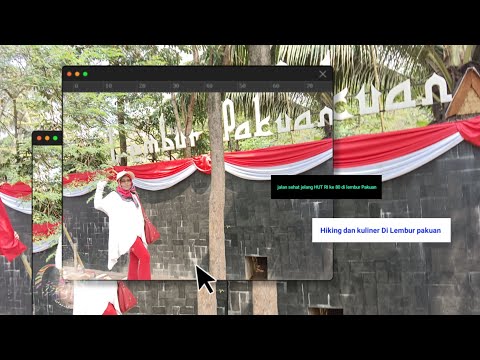Viewport: 480px width, 360px height.
Task: Click the green "jalan sehat jelang HUT RI" caption
Action: [326, 187]
